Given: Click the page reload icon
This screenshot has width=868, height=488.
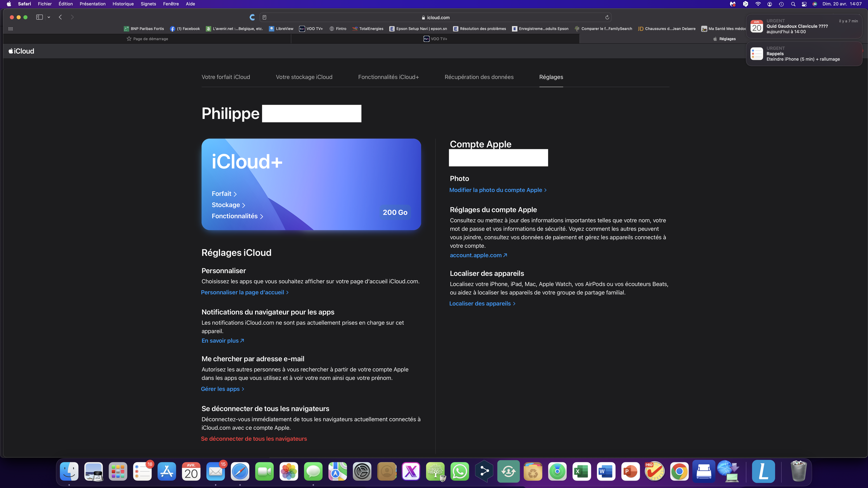Looking at the screenshot, I should (x=607, y=17).
